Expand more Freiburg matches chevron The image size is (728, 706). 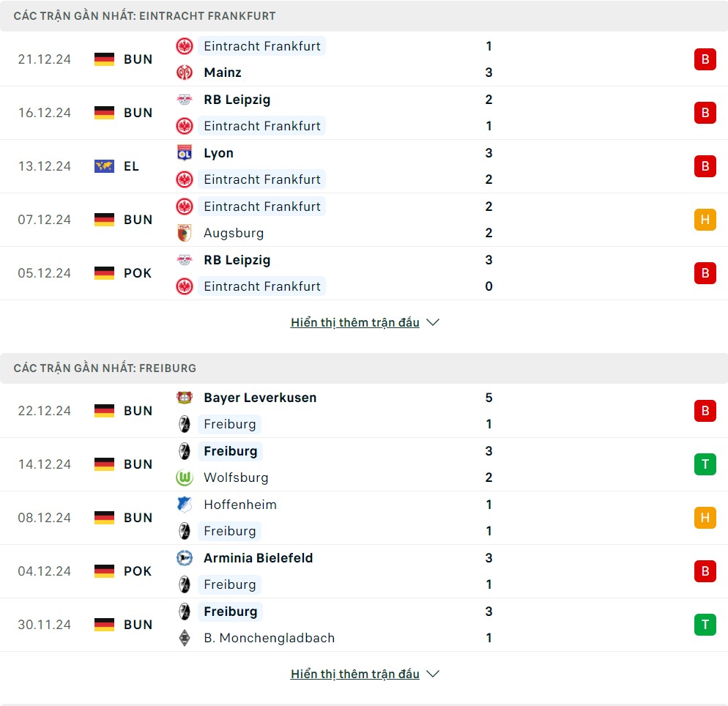[x=433, y=674]
